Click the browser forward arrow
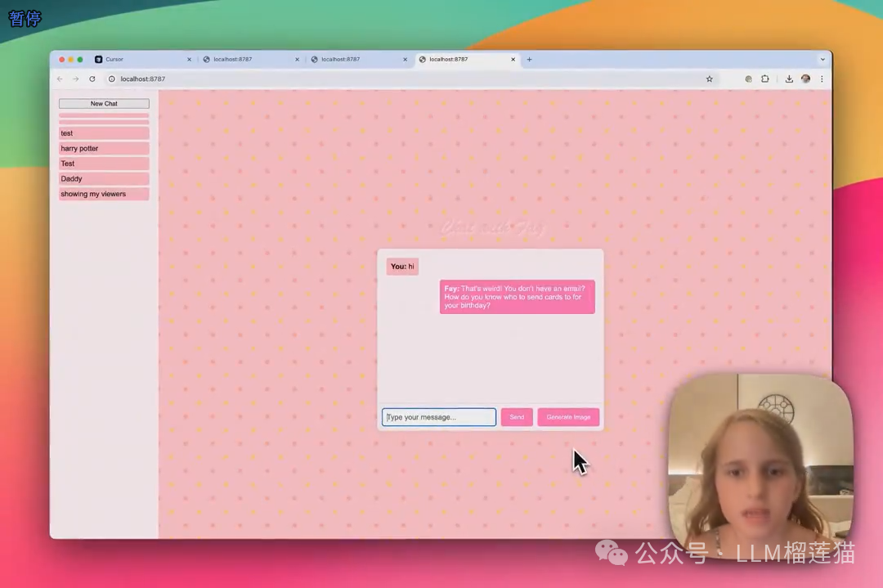The image size is (883, 588). (75, 79)
